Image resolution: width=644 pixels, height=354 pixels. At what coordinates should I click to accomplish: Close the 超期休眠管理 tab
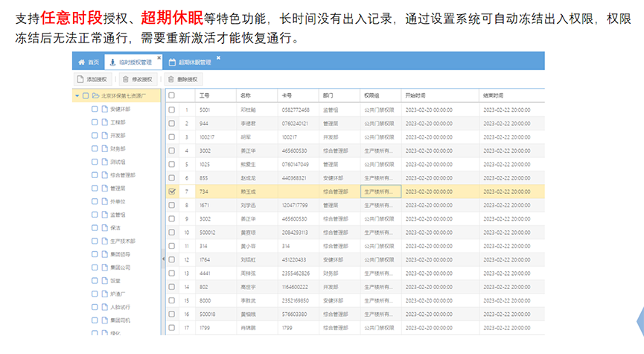218,57
